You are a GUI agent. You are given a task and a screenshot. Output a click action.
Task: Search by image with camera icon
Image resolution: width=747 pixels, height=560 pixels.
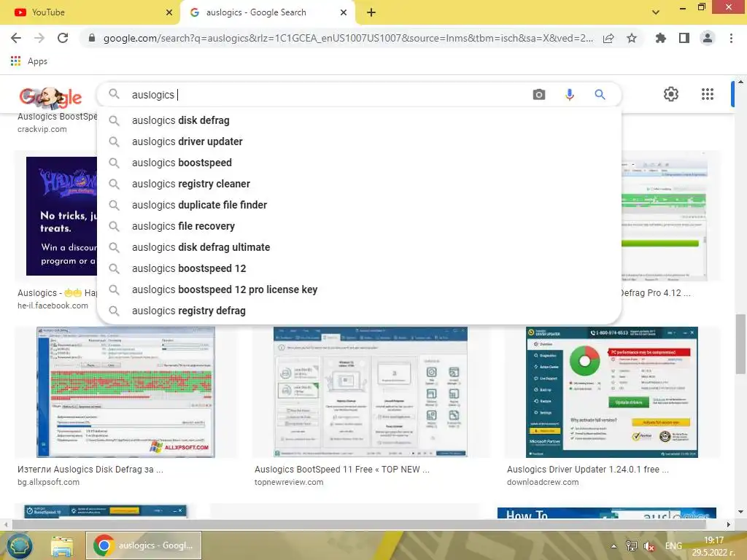tap(539, 94)
